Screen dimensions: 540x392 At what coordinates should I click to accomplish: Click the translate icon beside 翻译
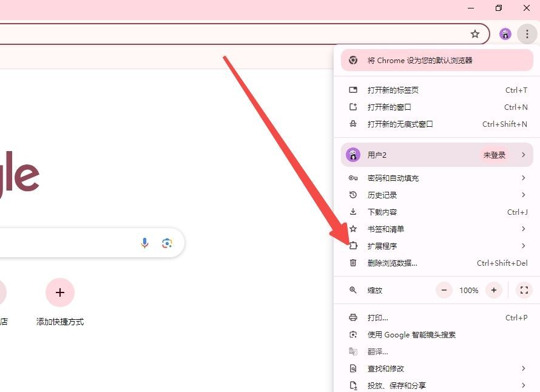[x=353, y=351]
